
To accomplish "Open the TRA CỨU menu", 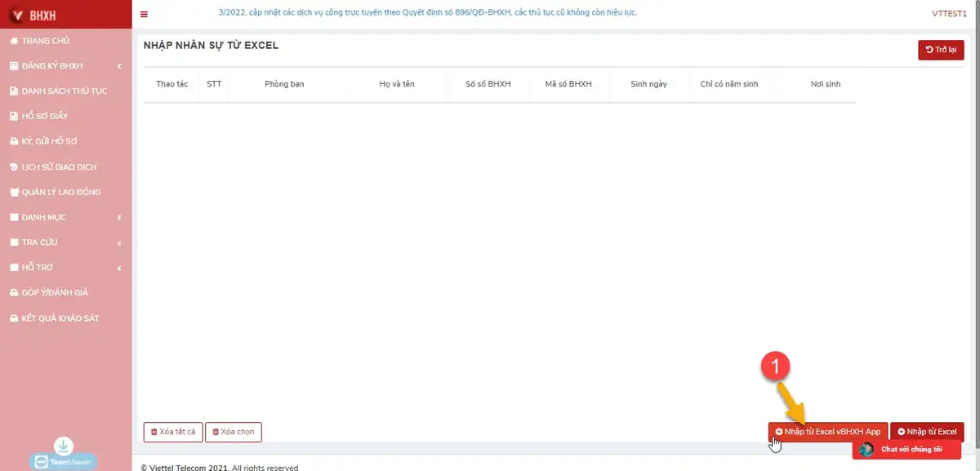I will tap(40, 242).
